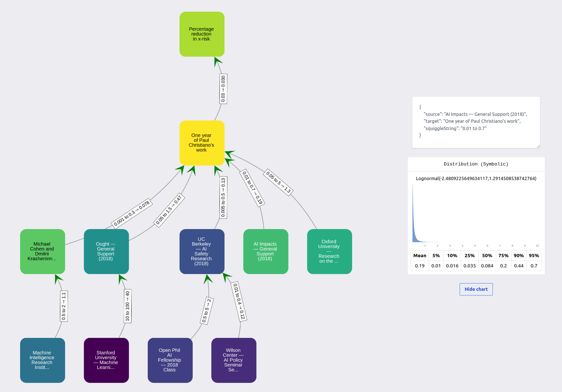
Task: Click the Machine Intelligence Research Instit... node
Action: [42, 360]
